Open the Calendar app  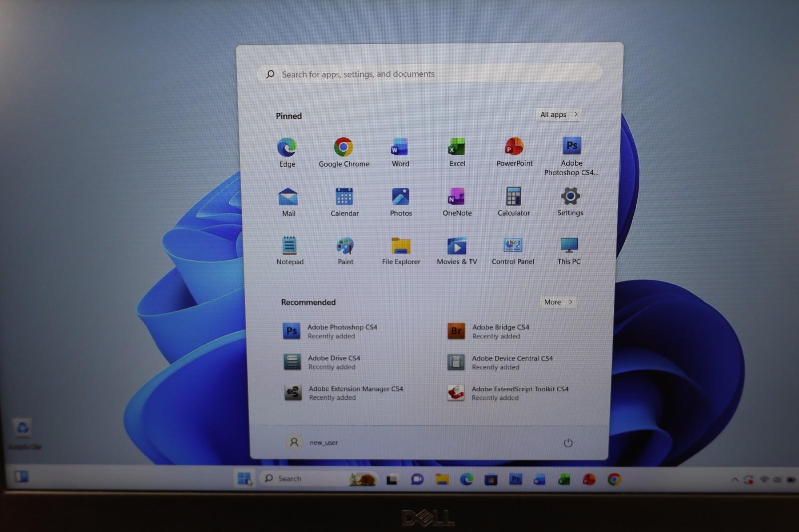click(x=345, y=202)
